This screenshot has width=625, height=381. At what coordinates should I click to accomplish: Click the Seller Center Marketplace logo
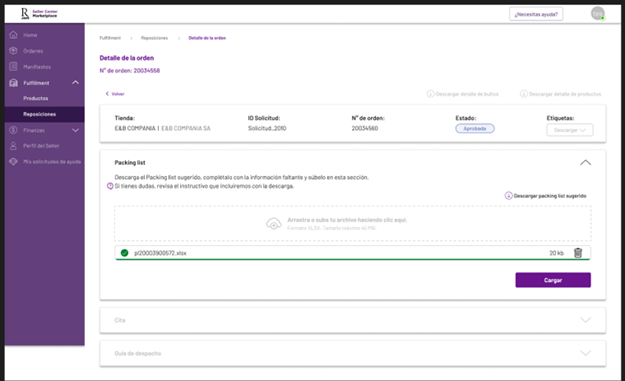39,14
